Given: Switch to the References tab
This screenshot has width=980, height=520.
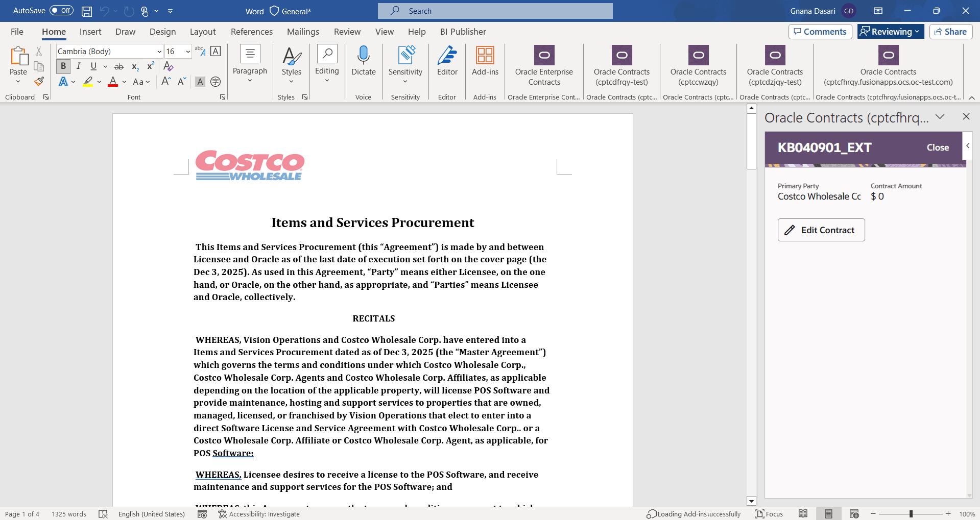Looking at the screenshot, I should (252, 32).
